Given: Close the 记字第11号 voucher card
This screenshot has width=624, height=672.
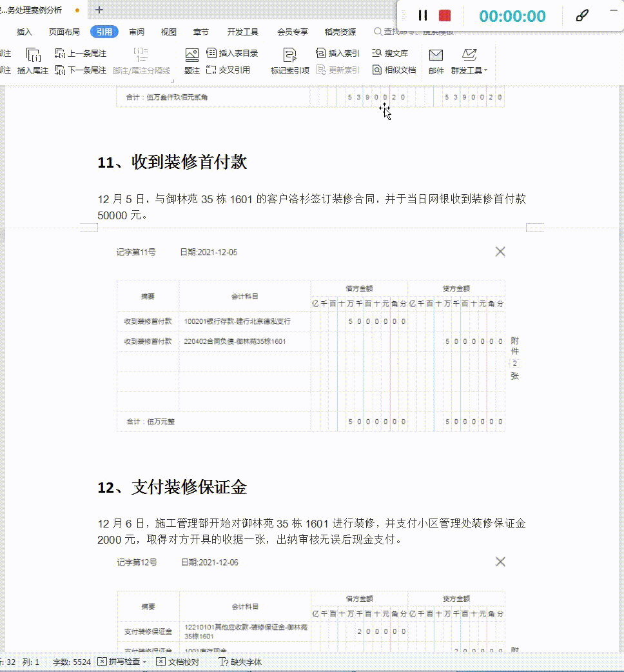Looking at the screenshot, I should (500, 252).
